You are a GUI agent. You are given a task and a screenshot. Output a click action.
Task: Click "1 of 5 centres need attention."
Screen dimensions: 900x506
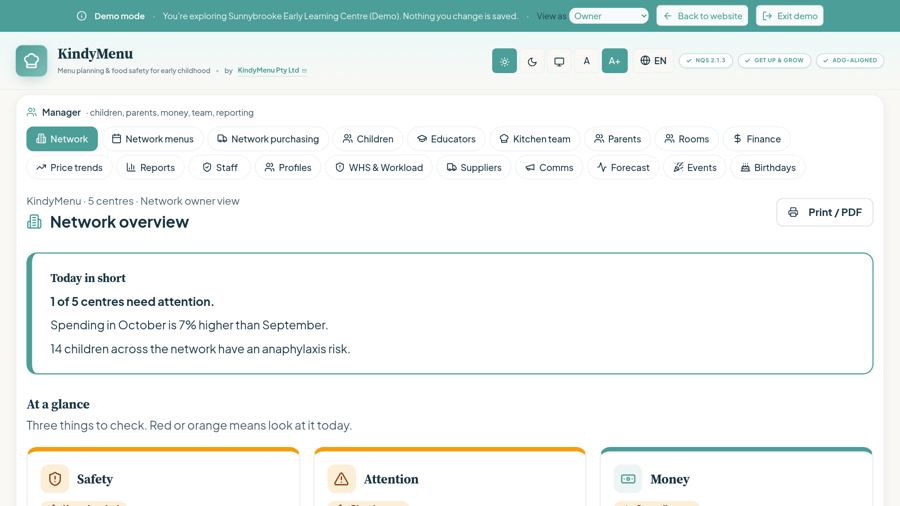pyautogui.click(x=132, y=302)
